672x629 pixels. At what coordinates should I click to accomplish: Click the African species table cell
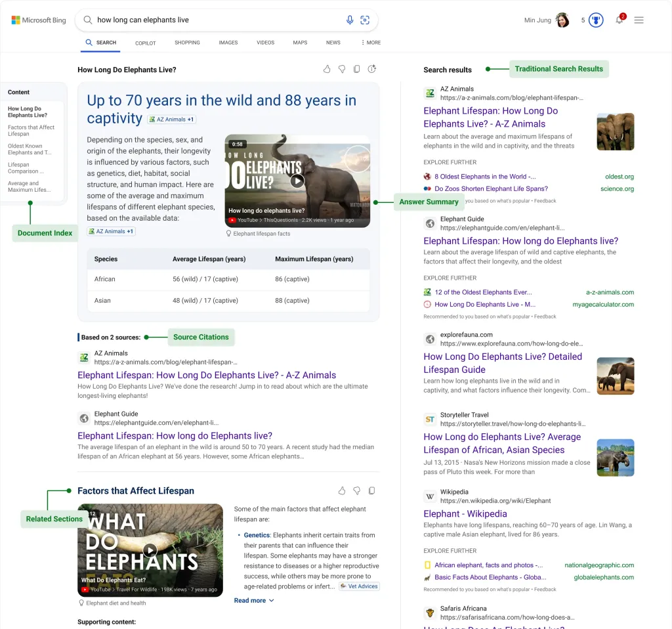(x=104, y=279)
